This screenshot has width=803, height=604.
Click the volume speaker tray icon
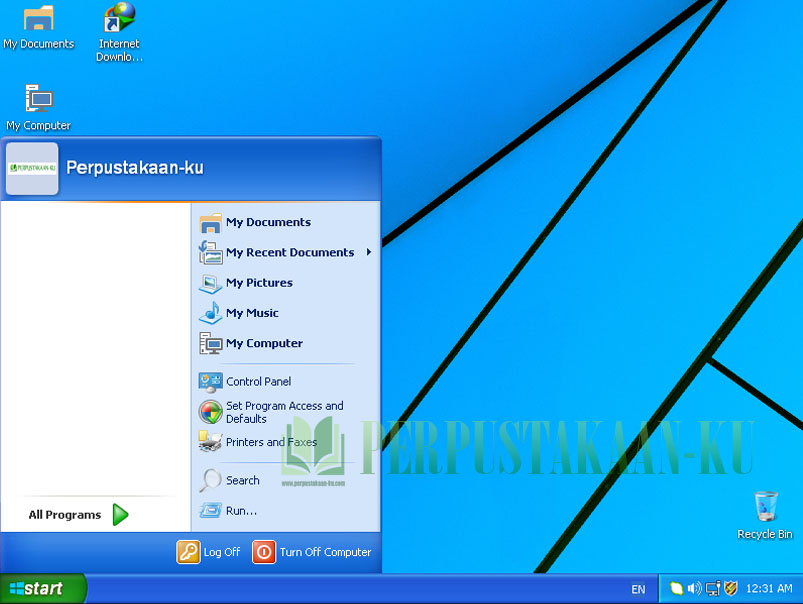coord(694,589)
